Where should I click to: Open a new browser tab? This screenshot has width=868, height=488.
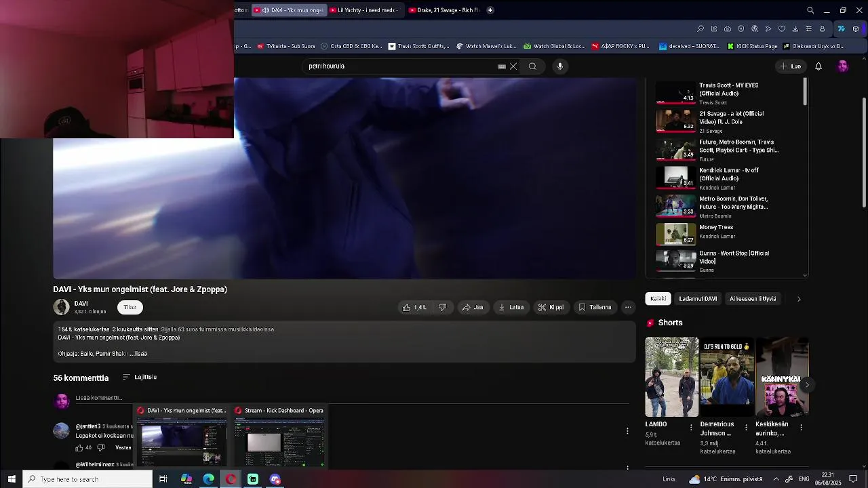coord(490,10)
